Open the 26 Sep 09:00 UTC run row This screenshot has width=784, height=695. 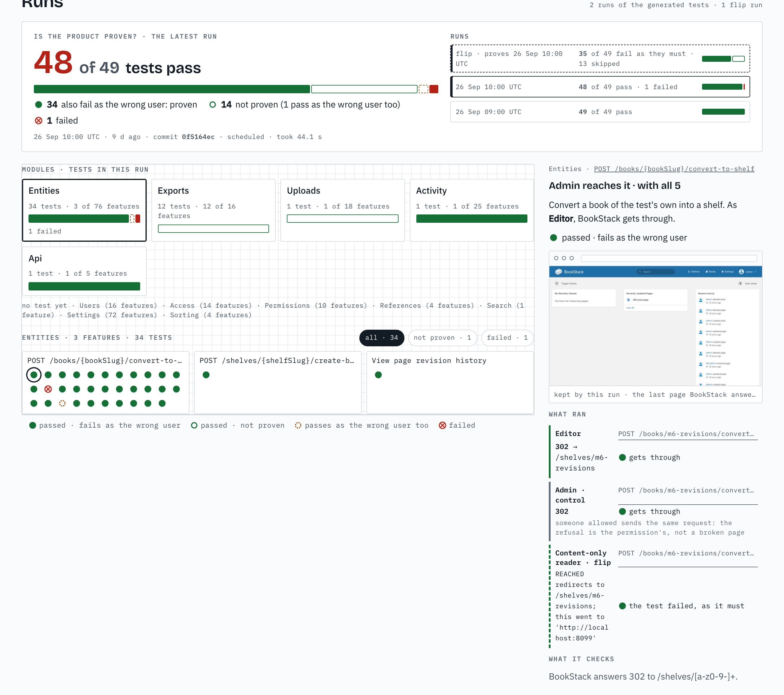(x=600, y=112)
